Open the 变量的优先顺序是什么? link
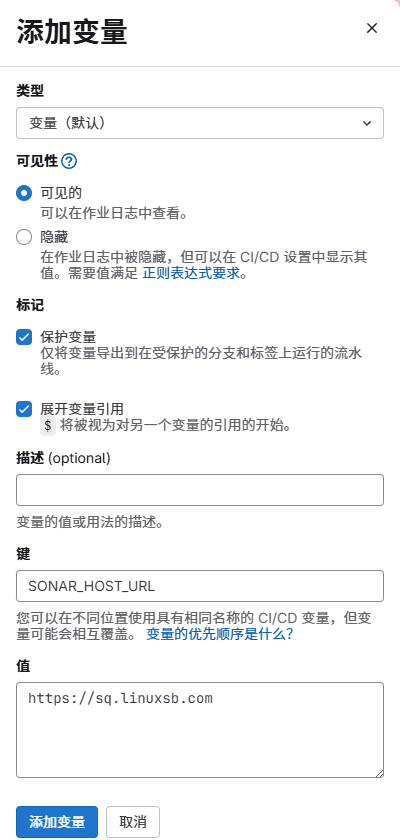 coord(220,635)
